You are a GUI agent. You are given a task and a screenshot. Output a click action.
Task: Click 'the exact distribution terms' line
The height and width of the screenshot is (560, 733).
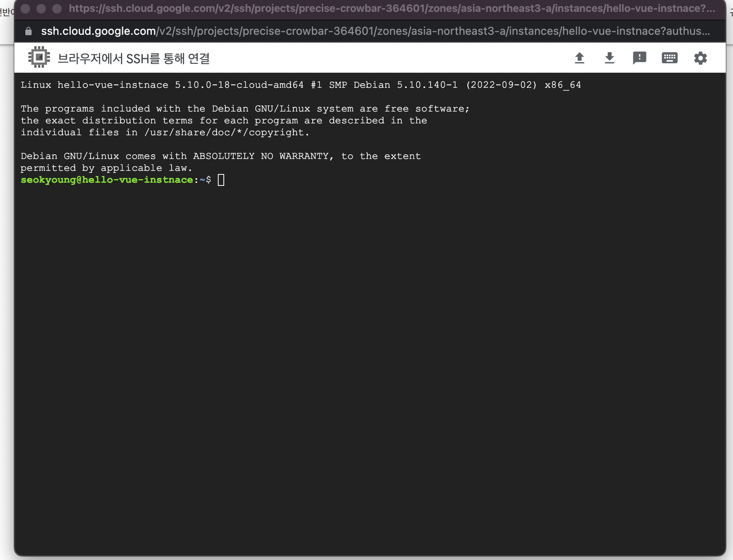click(224, 121)
